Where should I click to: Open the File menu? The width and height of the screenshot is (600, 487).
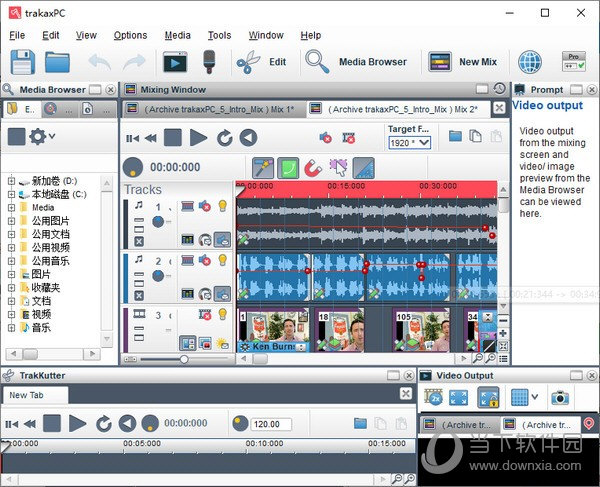(17, 35)
